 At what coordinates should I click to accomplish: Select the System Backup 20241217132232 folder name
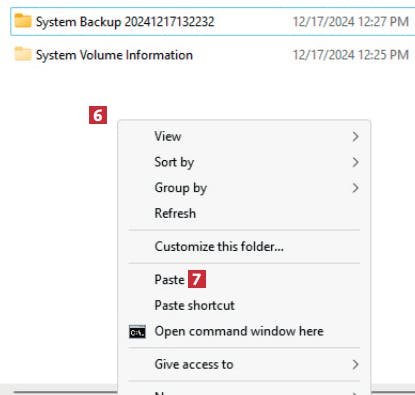[x=125, y=22]
